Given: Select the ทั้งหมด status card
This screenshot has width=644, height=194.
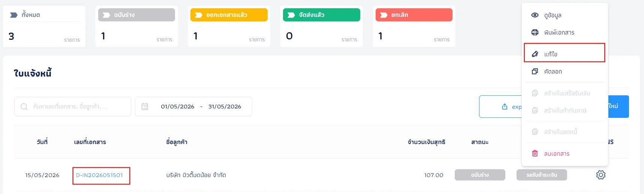Looking at the screenshot, I should coord(44,26).
